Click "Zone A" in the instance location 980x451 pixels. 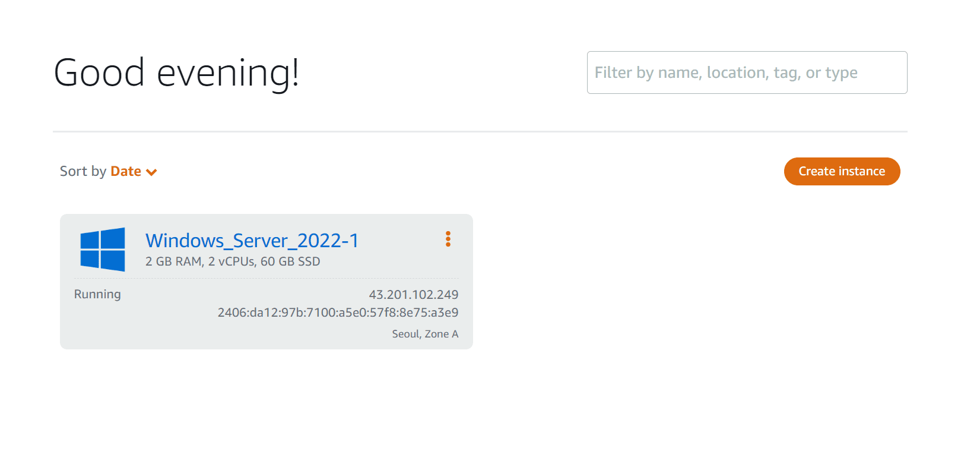click(442, 334)
